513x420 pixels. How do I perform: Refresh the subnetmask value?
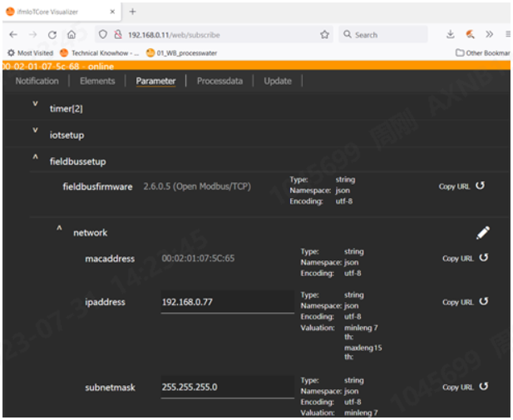484,386
